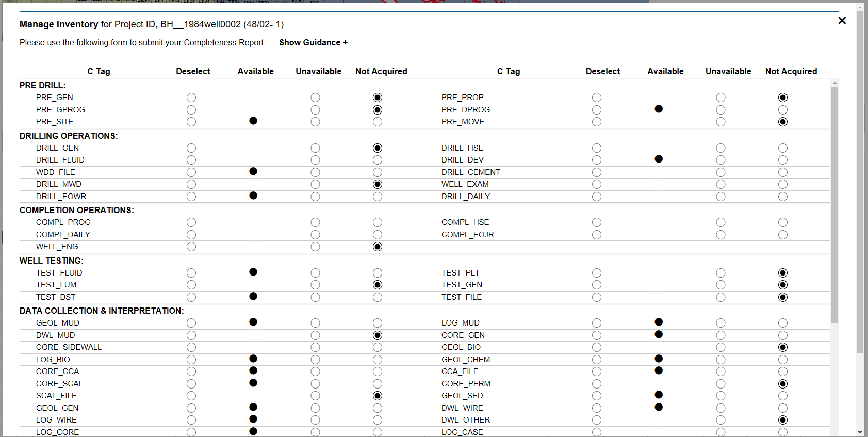
Task: Click DATA COLLECTION & INTERPRETATION: heading
Action: tap(102, 311)
